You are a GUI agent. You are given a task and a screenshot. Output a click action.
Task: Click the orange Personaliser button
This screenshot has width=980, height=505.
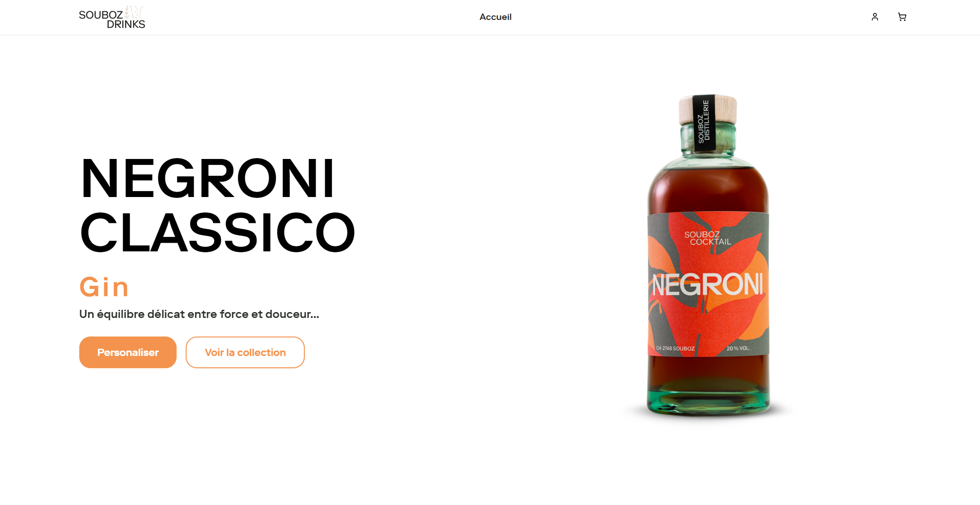tap(128, 352)
